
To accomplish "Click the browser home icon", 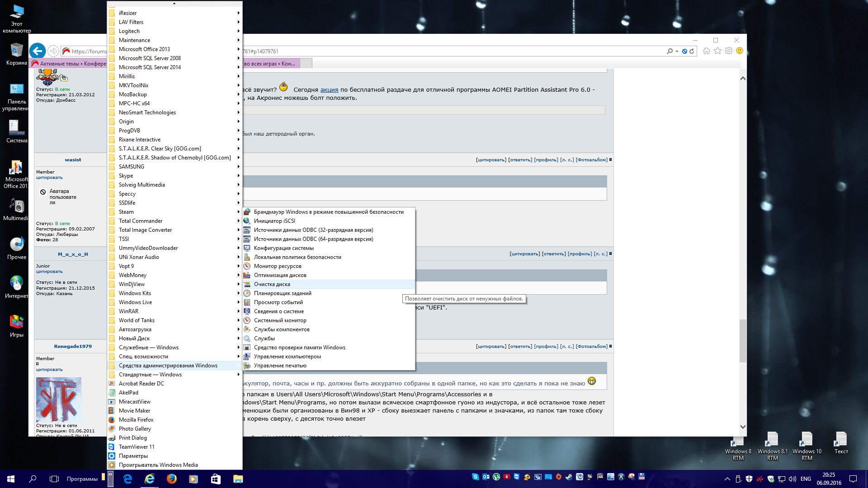I will click(x=706, y=51).
